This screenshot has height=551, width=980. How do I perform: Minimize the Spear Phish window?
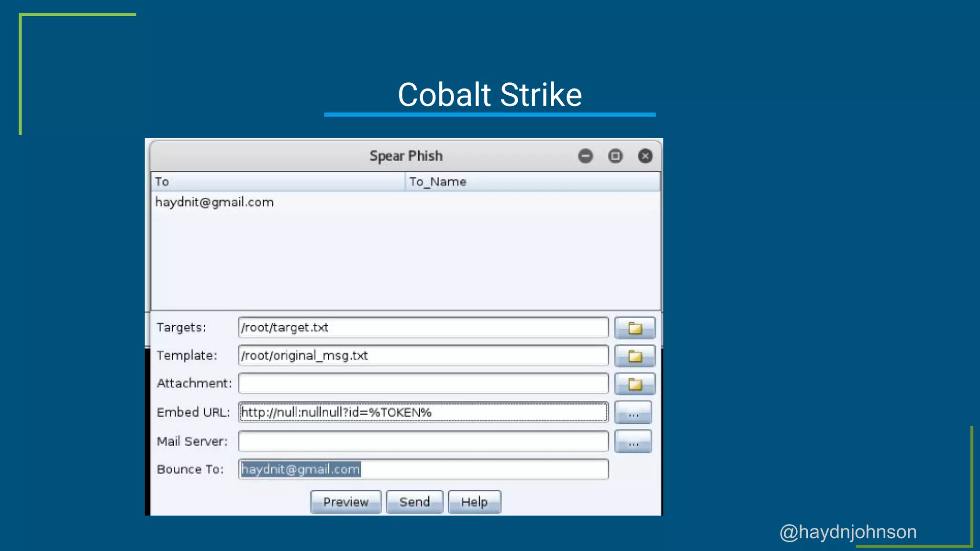point(585,156)
